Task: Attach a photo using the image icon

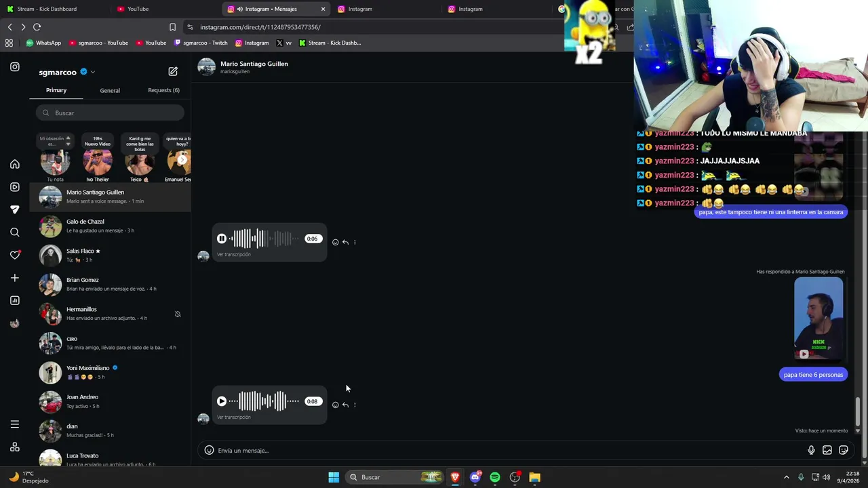Action: [827, 450]
